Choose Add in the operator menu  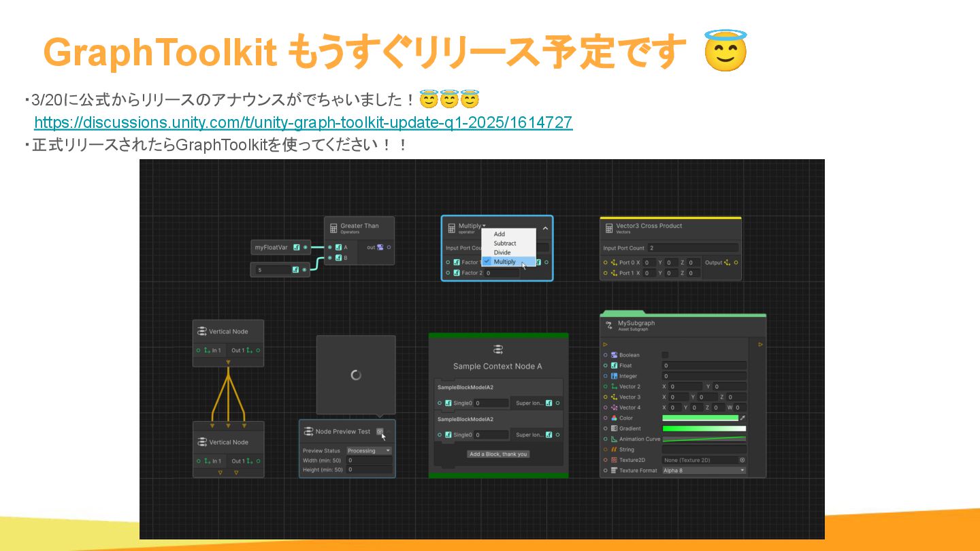(x=508, y=234)
